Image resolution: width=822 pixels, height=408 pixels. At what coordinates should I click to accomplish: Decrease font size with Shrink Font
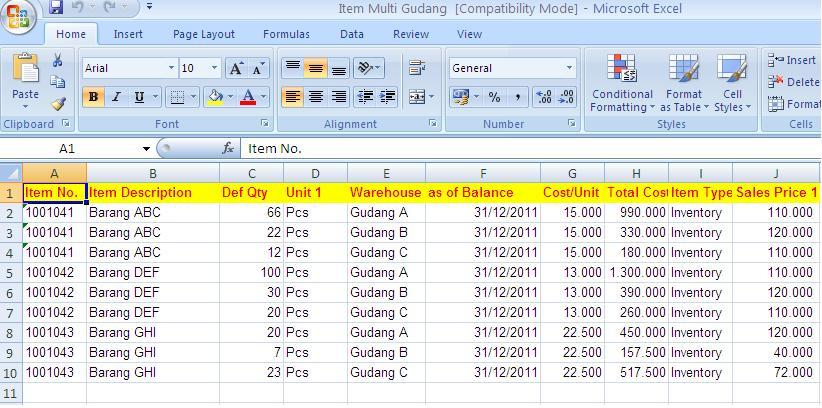(x=258, y=68)
